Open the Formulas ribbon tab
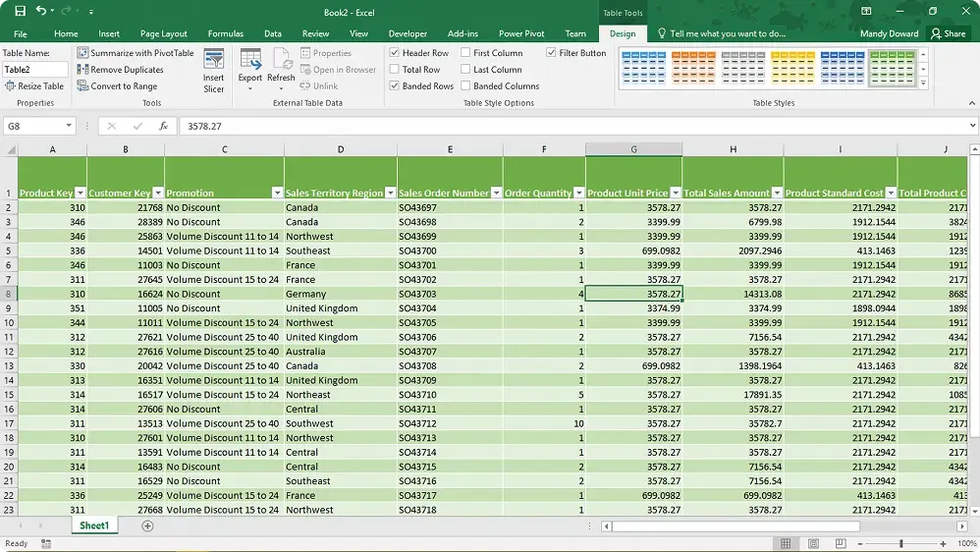This screenshot has width=980, height=552. point(225,33)
